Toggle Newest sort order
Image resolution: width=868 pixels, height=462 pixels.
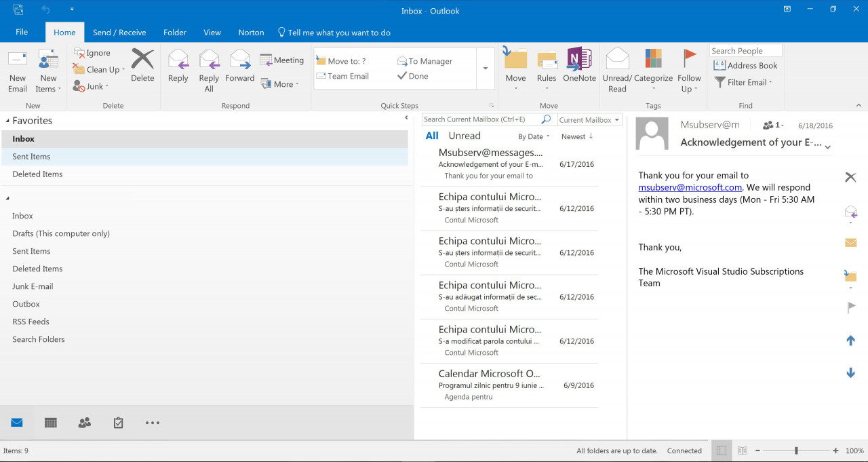coord(577,136)
